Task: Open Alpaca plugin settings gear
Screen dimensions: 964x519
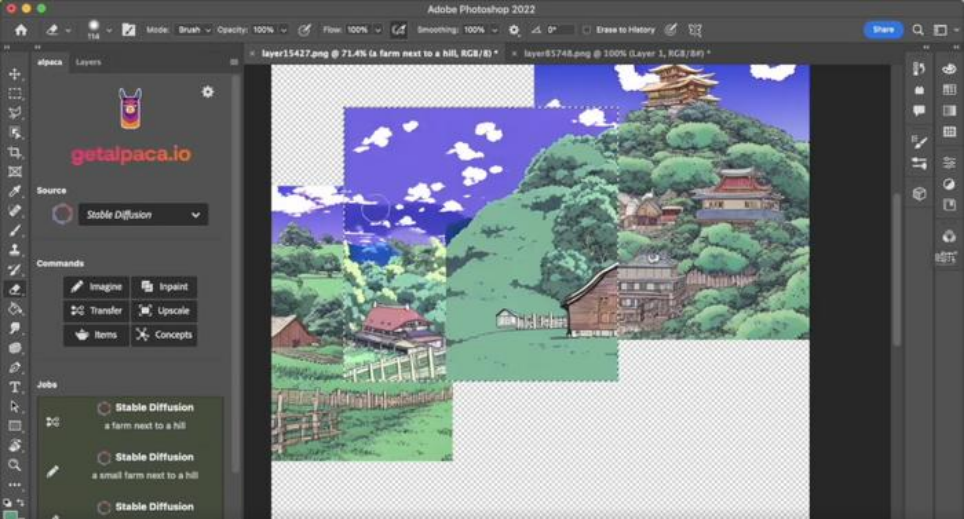Action: click(x=207, y=92)
